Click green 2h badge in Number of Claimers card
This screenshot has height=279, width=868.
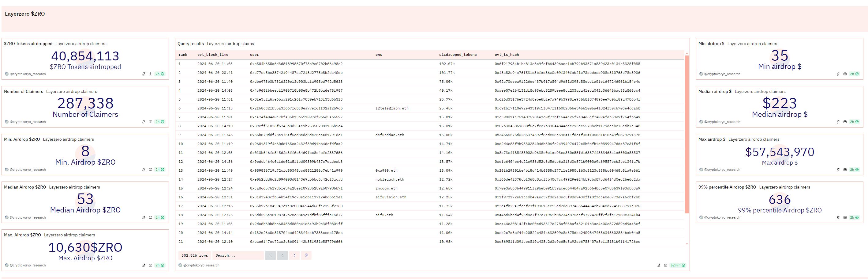pyautogui.click(x=160, y=122)
